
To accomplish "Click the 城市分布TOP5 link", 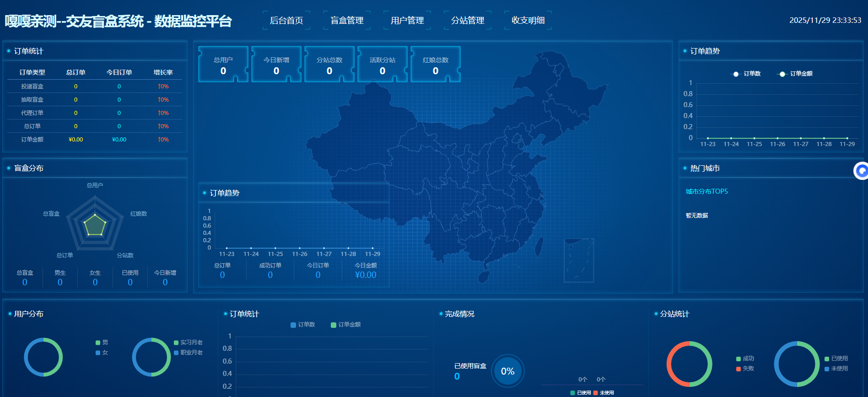I will click(706, 191).
